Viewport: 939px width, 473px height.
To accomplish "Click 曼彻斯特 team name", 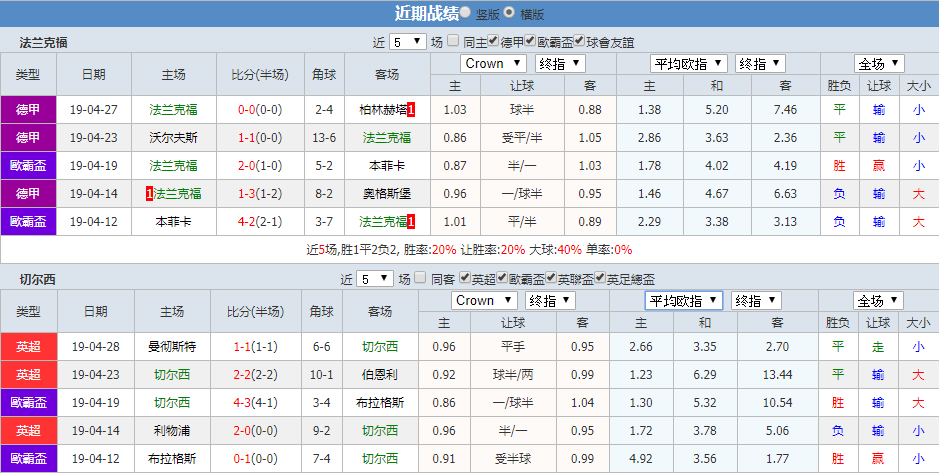I will 172,347.
